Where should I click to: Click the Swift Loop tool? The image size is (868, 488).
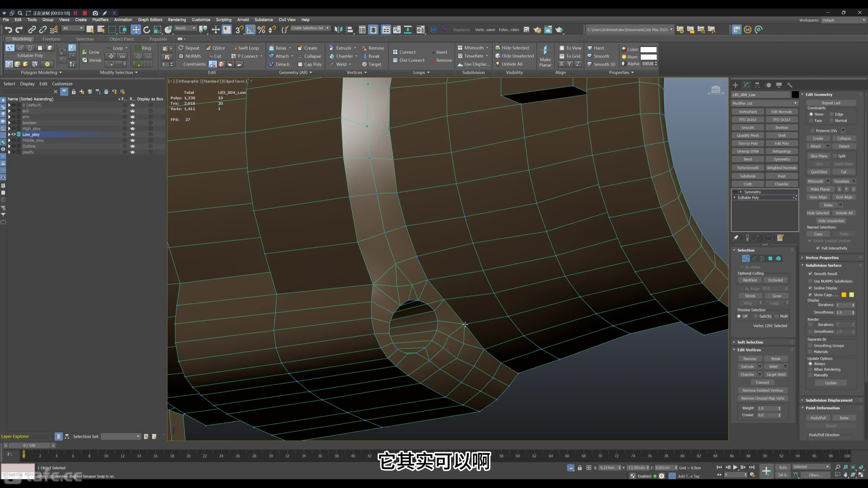pos(245,48)
